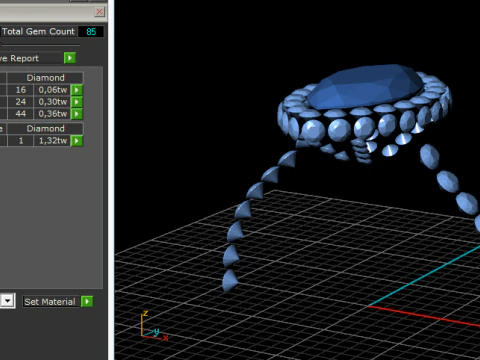This screenshot has width=480, height=360.
Task: Click the XYZ axis indicator in viewport
Action: pyautogui.click(x=154, y=326)
